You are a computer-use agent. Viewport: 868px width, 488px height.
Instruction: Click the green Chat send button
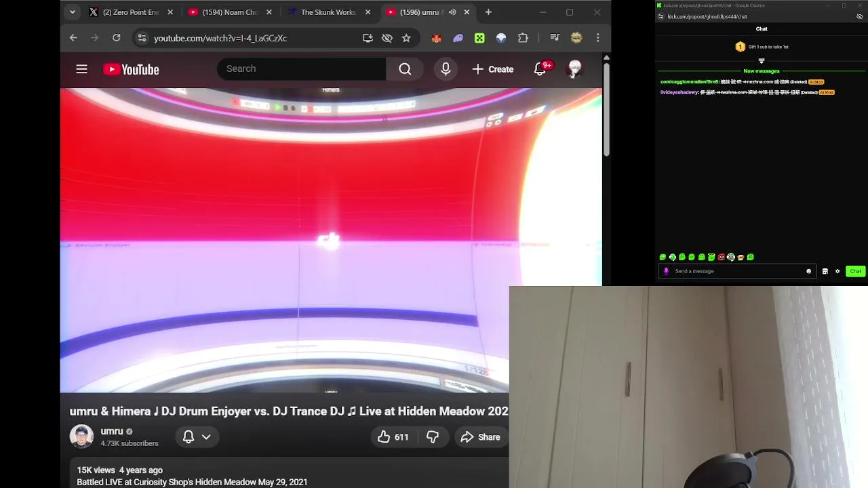[x=856, y=271]
